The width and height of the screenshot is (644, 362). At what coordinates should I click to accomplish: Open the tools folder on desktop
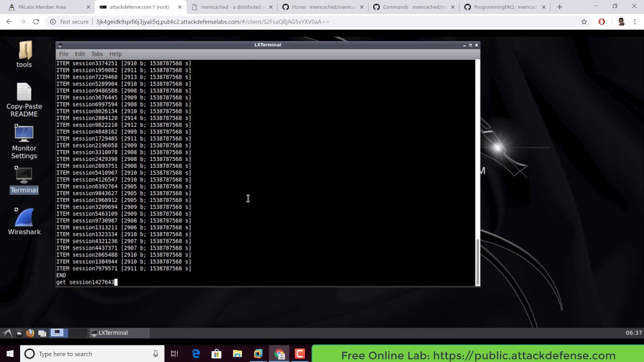click(x=24, y=54)
